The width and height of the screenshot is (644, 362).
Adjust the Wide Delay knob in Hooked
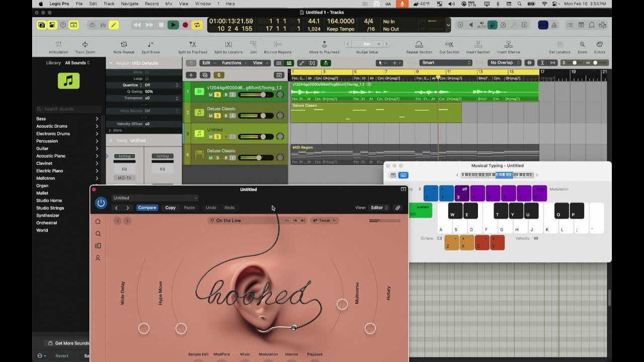(144, 328)
